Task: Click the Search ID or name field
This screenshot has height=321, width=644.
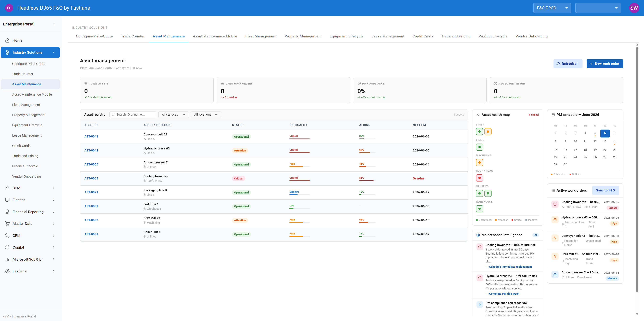Action: coord(133,115)
